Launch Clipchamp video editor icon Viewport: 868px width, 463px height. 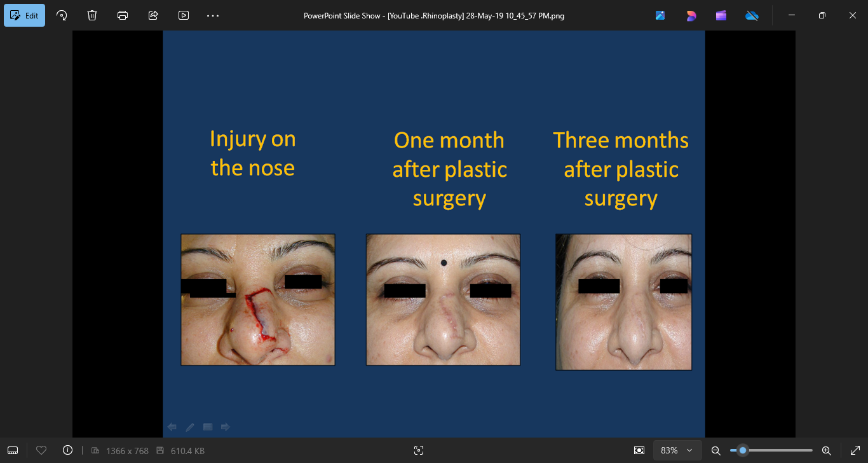coord(721,15)
